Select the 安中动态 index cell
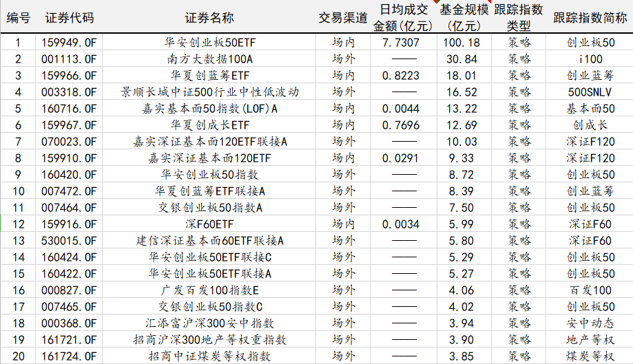The width and height of the screenshot is (633, 364). pyautogui.click(x=590, y=323)
